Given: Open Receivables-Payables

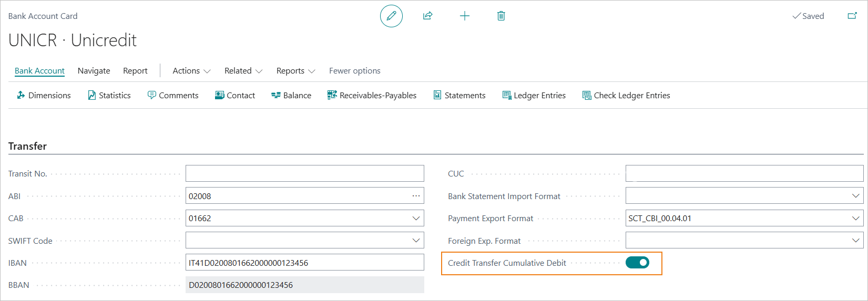Looking at the screenshot, I should 372,95.
